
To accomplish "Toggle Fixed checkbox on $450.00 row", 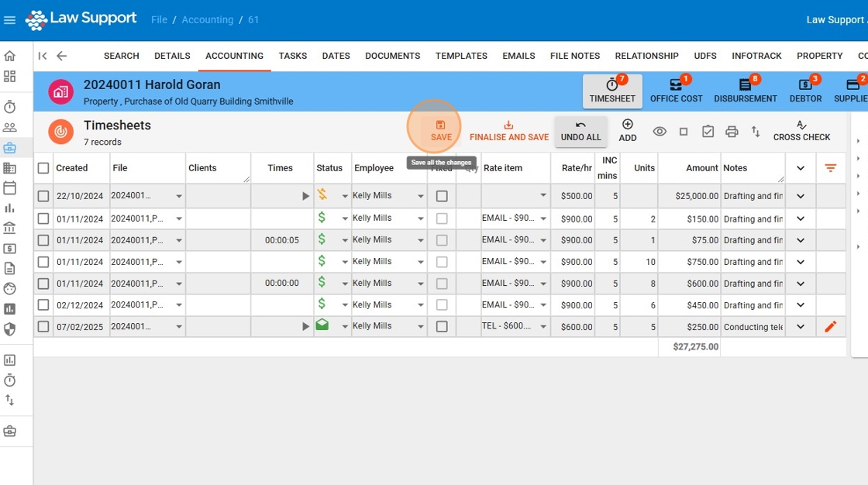I will [442, 305].
